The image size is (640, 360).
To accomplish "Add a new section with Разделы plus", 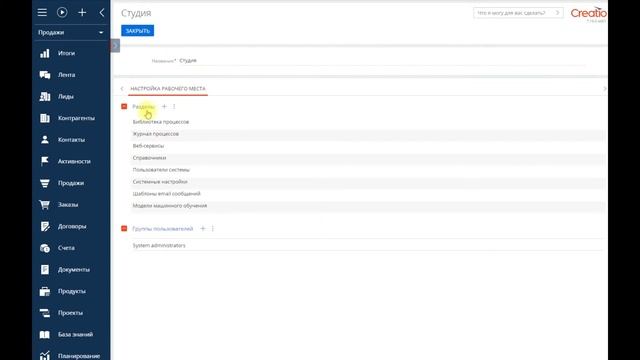I will pyautogui.click(x=164, y=107).
